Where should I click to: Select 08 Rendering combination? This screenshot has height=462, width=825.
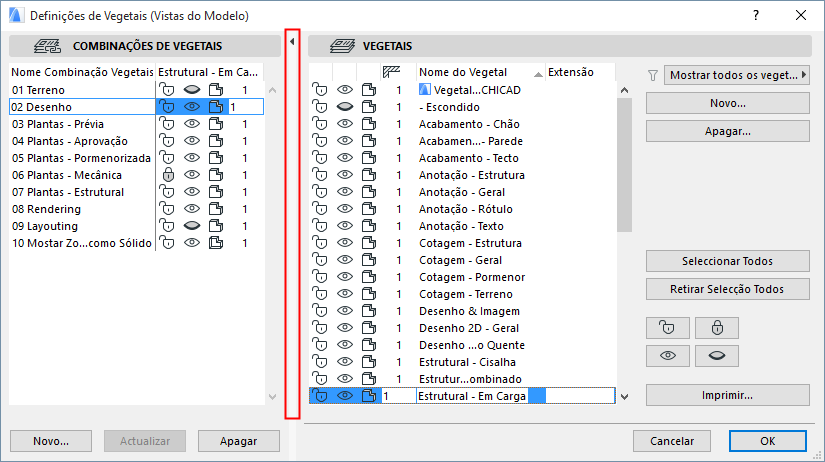(50, 209)
